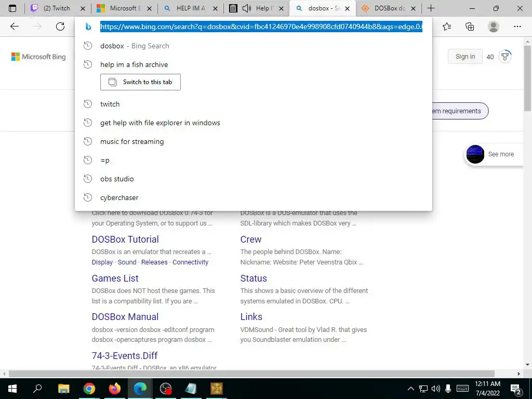
Task: Click See more thumbnail card
Action: coord(494,154)
